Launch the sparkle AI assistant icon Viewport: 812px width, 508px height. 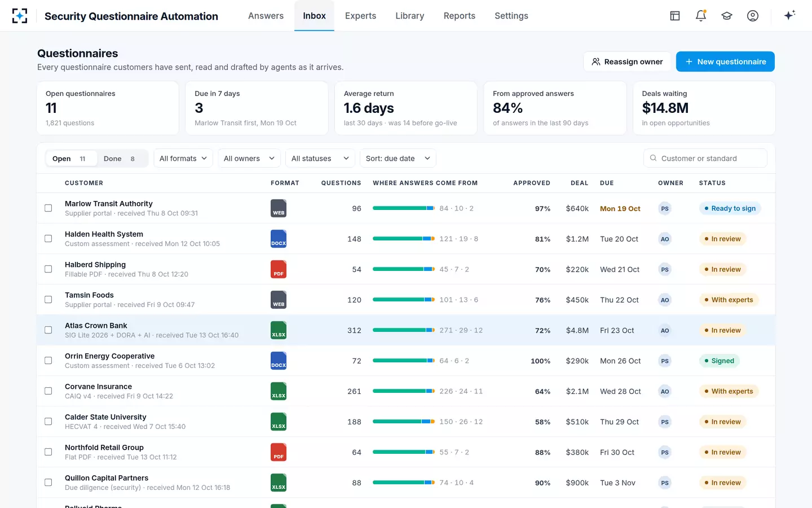tap(789, 15)
